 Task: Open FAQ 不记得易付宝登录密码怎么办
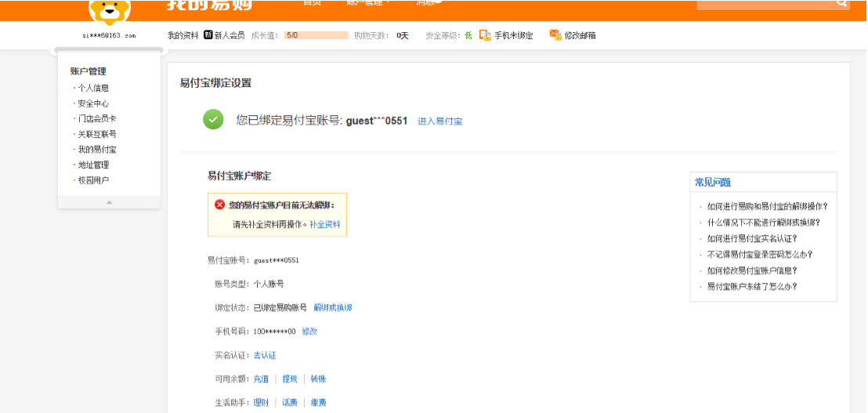[760, 255]
